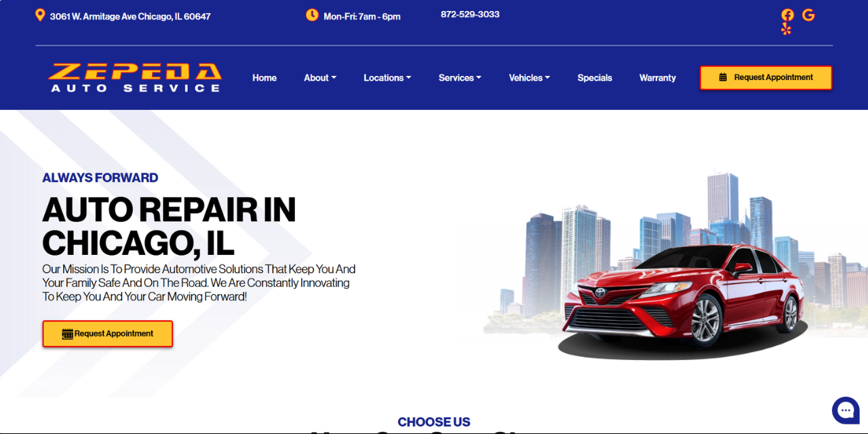Image resolution: width=868 pixels, height=434 pixels.
Task: Open the chat widget bubble
Action: 845,410
